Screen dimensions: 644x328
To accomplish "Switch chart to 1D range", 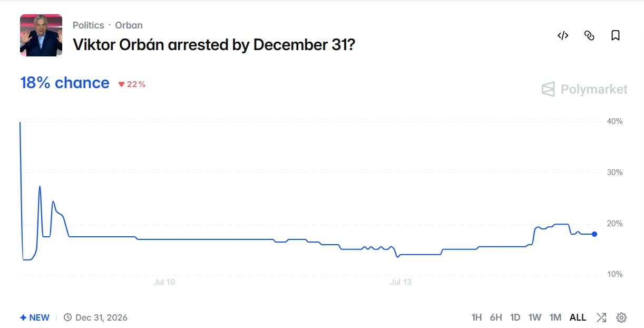I will click(515, 317).
